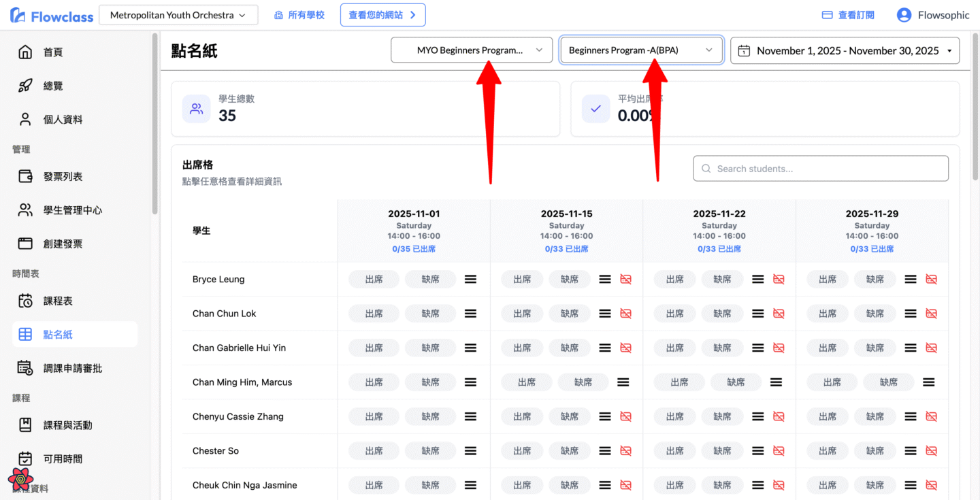Click the Flowsophic profile avatar icon
The height and width of the screenshot is (500, 980).
coord(904,15)
